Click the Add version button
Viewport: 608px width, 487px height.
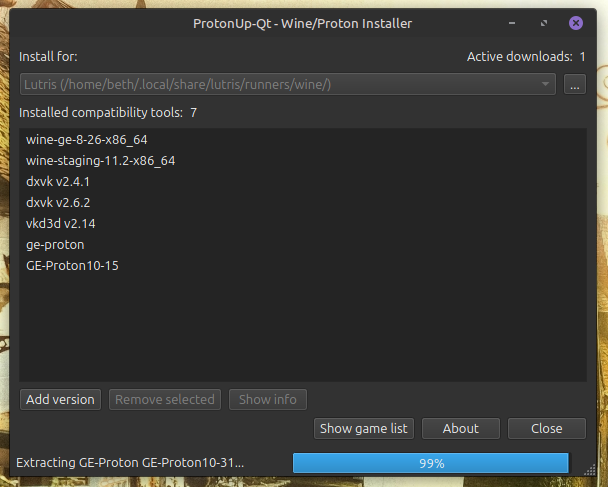coord(60,399)
